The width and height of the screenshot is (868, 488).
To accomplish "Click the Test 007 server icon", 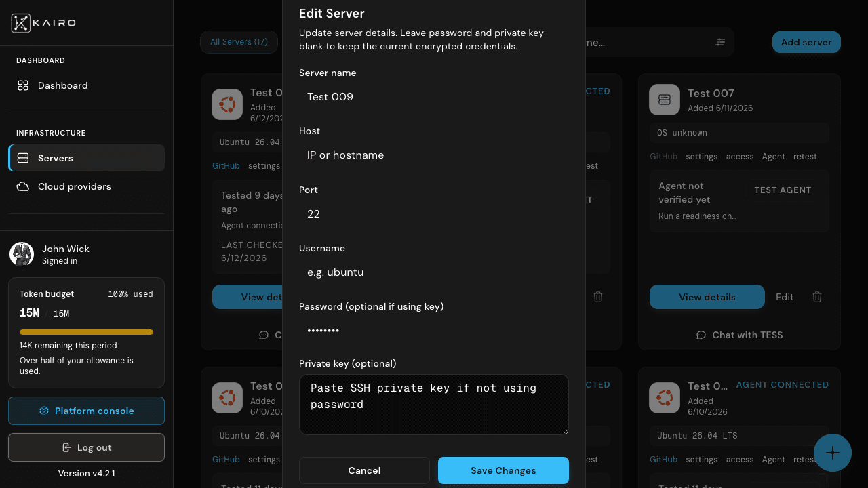I will (665, 100).
